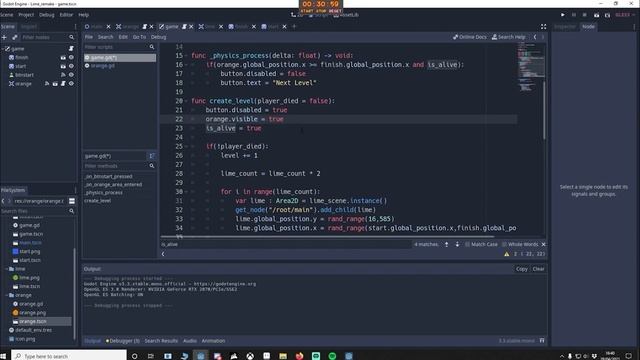Click the Online Docs button
640x360 pixels.
click(x=470, y=37)
